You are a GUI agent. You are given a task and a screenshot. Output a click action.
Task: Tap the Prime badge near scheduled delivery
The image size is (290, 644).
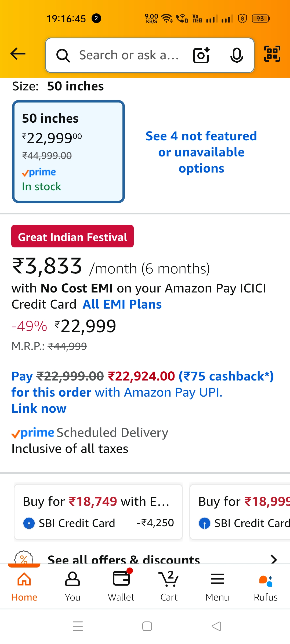tap(32, 432)
